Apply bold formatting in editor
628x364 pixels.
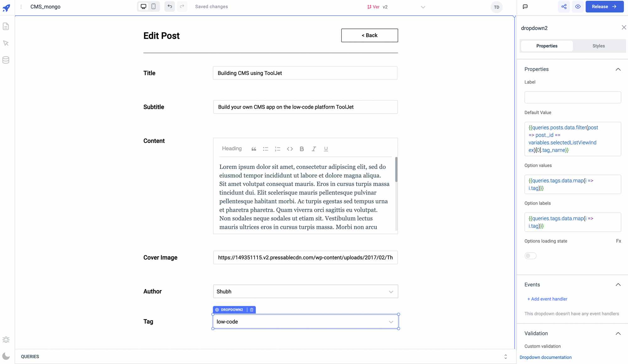(302, 149)
